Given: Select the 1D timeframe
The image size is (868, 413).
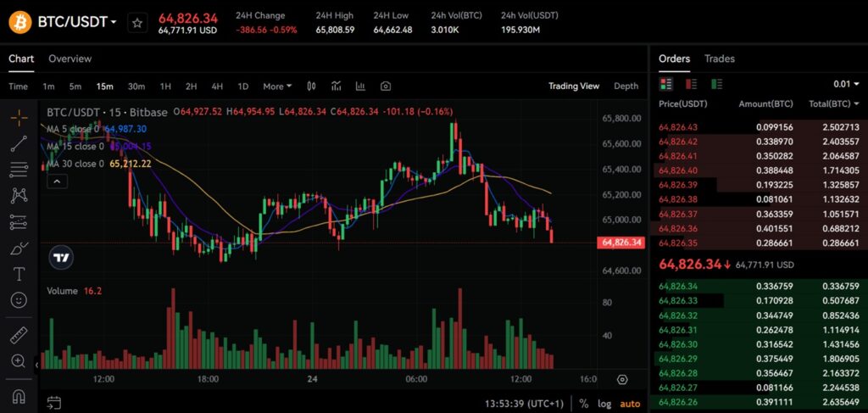Looking at the screenshot, I should point(243,87).
